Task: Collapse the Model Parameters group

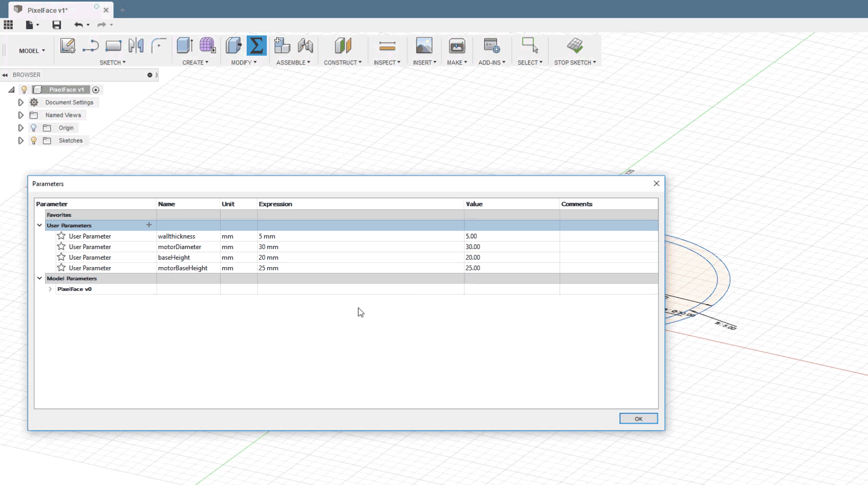Action: pyautogui.click(x=39, y=278)
